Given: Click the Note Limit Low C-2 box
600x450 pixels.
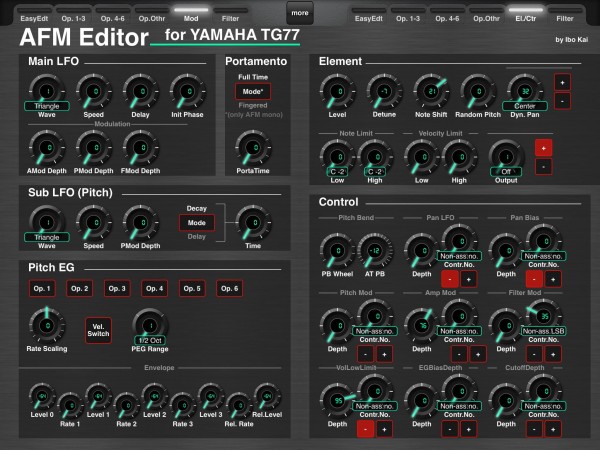Looking at the screenshot, I should (x=337, y=172).
